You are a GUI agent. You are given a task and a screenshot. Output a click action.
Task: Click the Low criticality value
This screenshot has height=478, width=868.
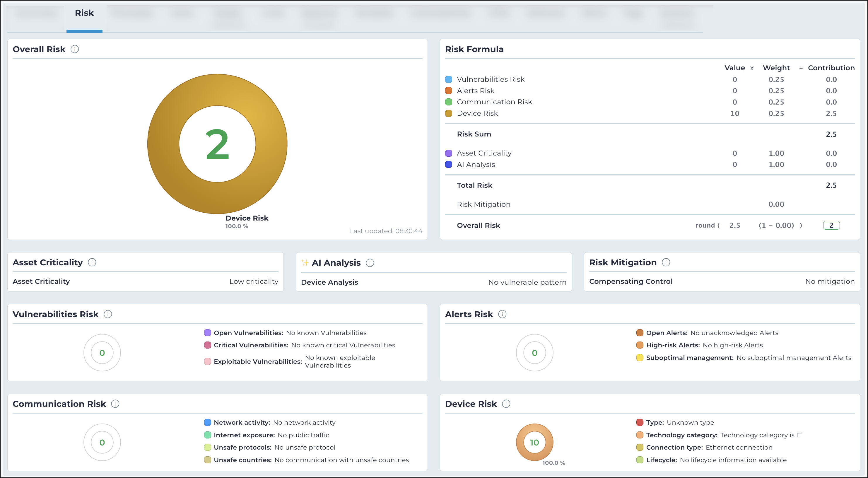pos(254,281)
